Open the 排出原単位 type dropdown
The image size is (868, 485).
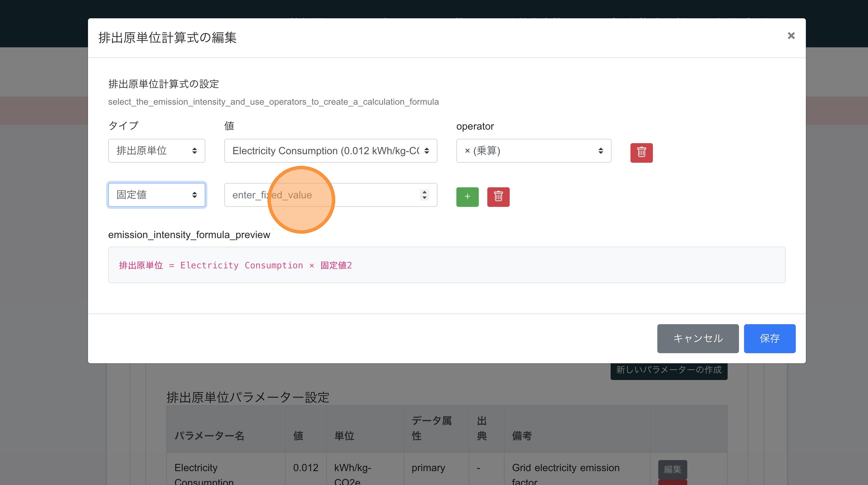156,150
